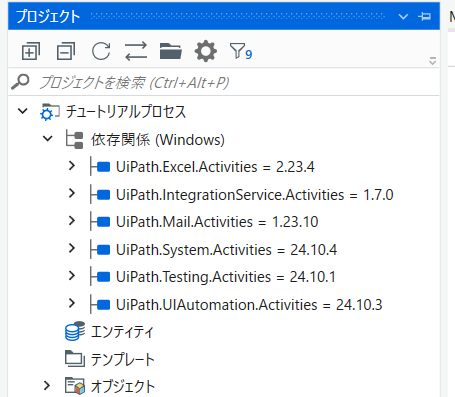Expand UiPath.IntegrationService.Activities dependency
The width and height of the screenshot is (455, 397).
click(x=72, y=193)
